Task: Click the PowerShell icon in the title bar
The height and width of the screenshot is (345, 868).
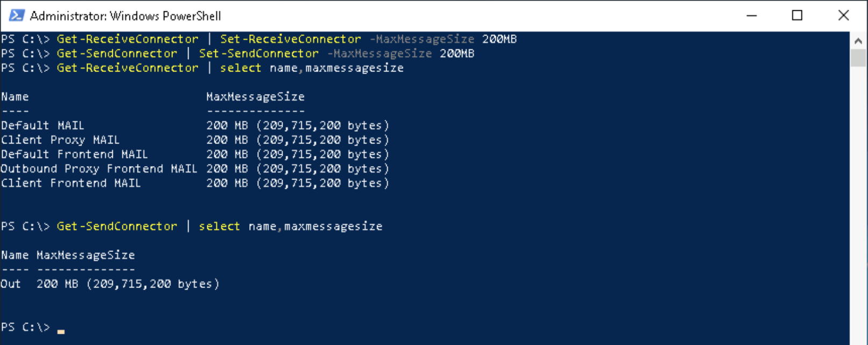Action: pos(16,16)
